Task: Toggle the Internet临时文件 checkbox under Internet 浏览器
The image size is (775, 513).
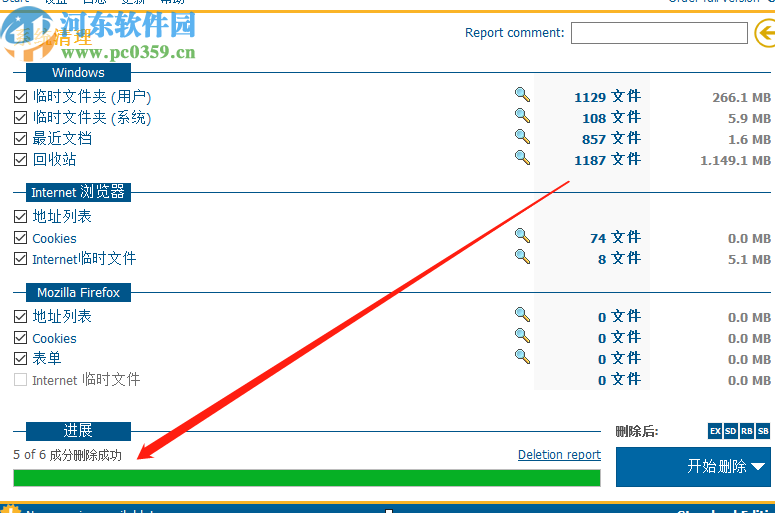Action: [x=20, y=258]
